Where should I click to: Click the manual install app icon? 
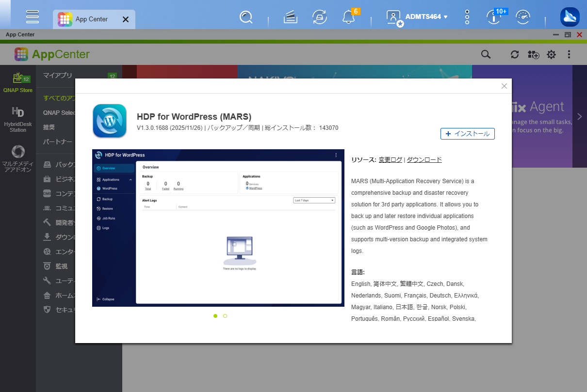(x=534, y=54)
